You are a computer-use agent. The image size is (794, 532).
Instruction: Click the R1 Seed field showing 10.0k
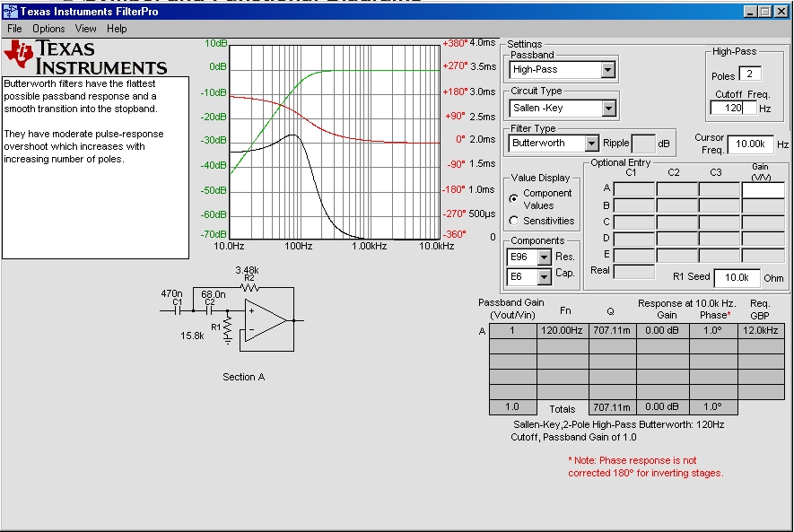click(737, 277)
